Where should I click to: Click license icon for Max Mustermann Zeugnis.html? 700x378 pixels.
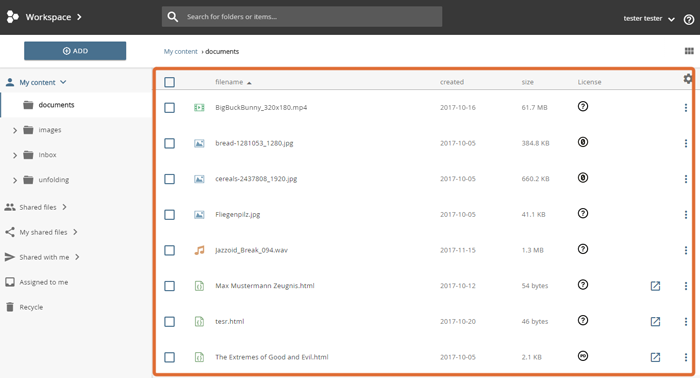583,285
